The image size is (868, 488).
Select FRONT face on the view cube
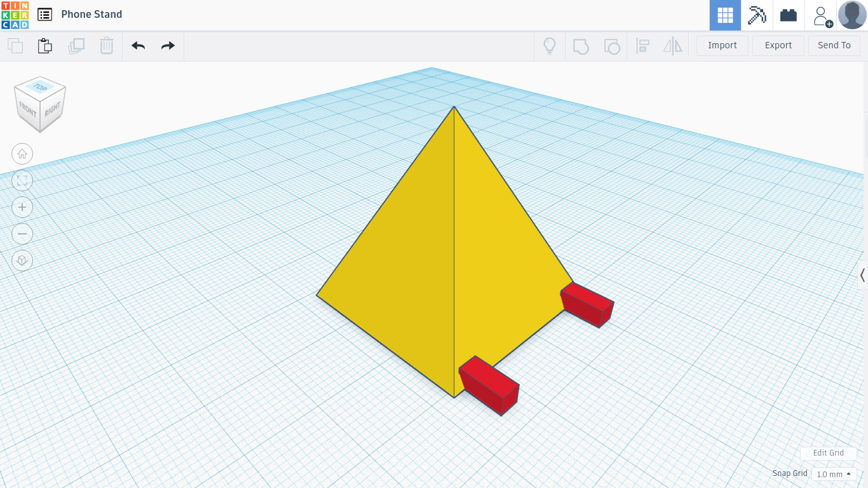point(27,110)
